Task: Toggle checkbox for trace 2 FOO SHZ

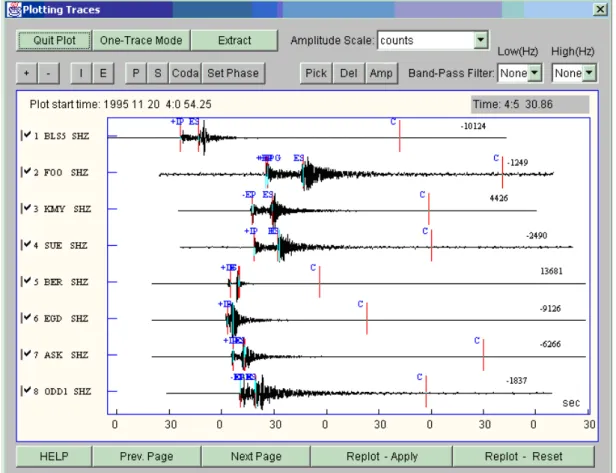Action: pos(26,172)
